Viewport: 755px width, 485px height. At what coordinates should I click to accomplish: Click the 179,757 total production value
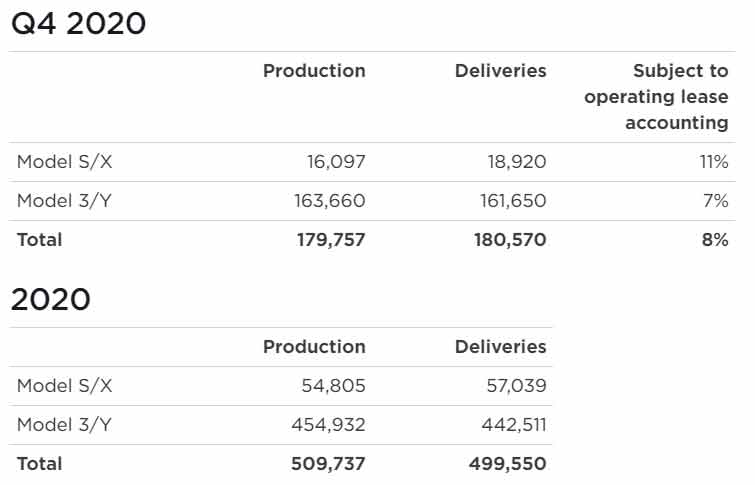[329, 240]
